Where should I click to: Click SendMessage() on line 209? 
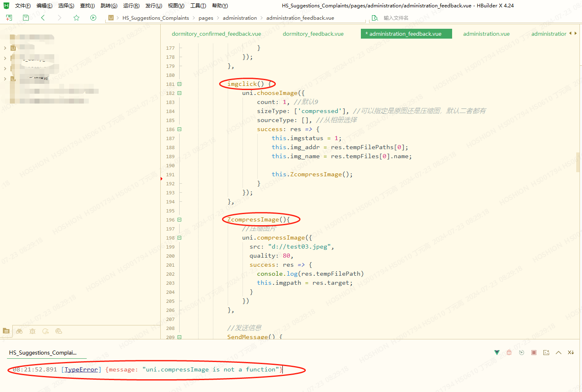click(x=251, y=337)
